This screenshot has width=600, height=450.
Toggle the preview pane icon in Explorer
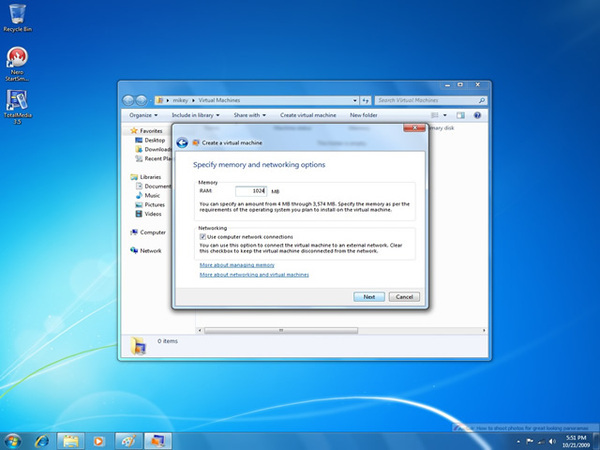pyautogui.click(x=460, y=115)
